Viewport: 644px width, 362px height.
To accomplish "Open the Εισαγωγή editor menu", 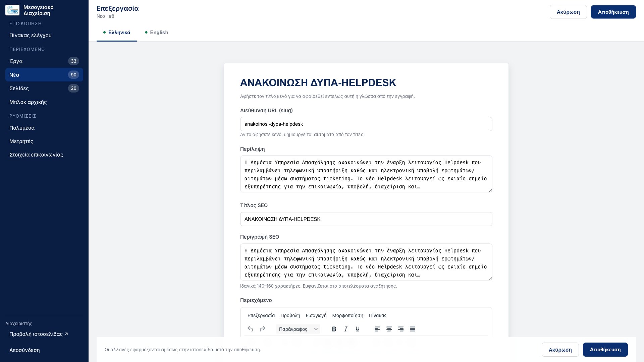I will coord(316,315).
